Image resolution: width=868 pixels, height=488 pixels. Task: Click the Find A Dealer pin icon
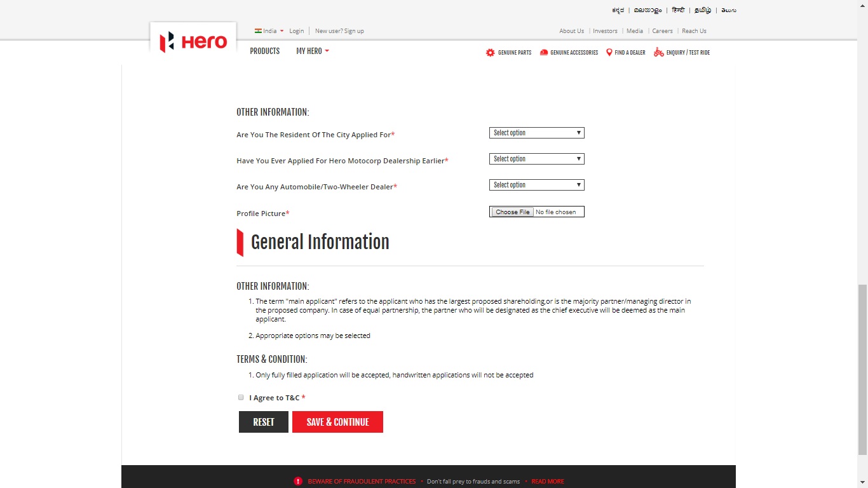(609, 53)
